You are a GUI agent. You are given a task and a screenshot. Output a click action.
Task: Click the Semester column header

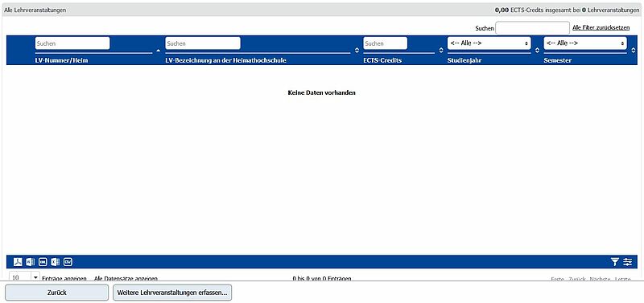point(557,60)
